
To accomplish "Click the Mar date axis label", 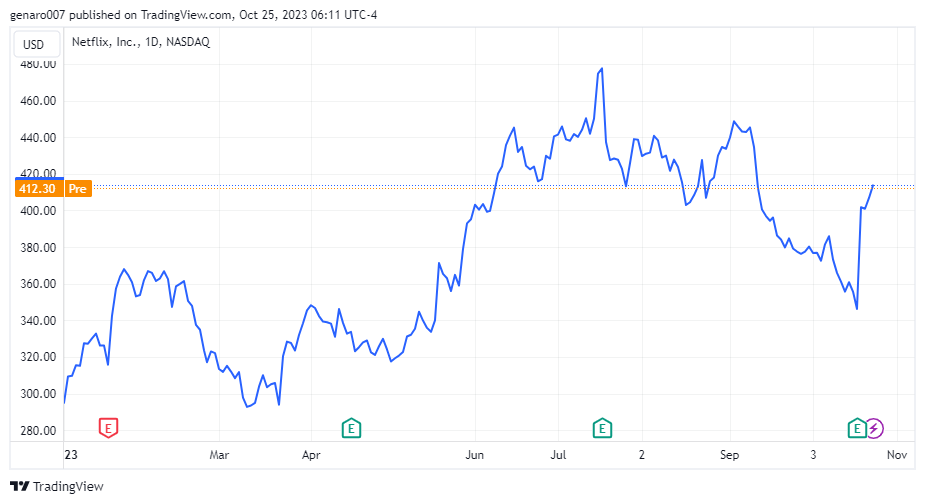I will coord(219,455).
